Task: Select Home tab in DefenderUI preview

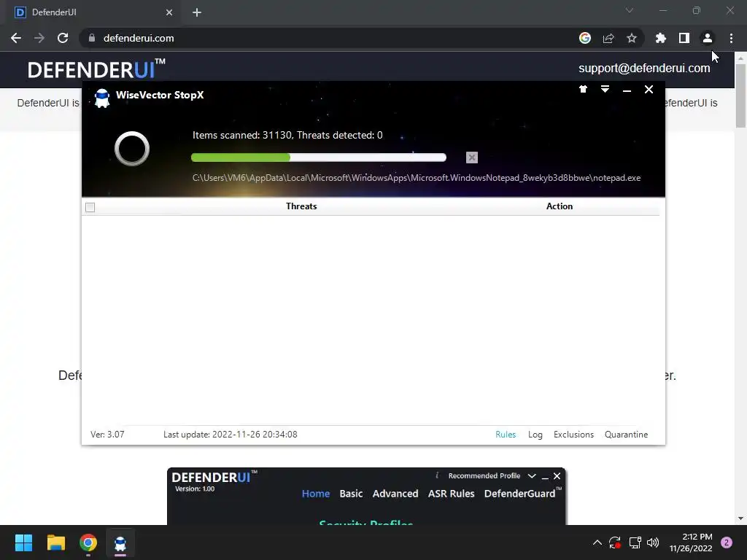Action: pos(316,494)
